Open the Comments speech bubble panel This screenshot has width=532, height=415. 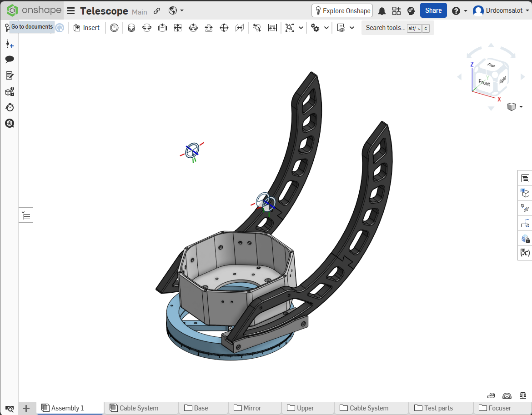10,60
